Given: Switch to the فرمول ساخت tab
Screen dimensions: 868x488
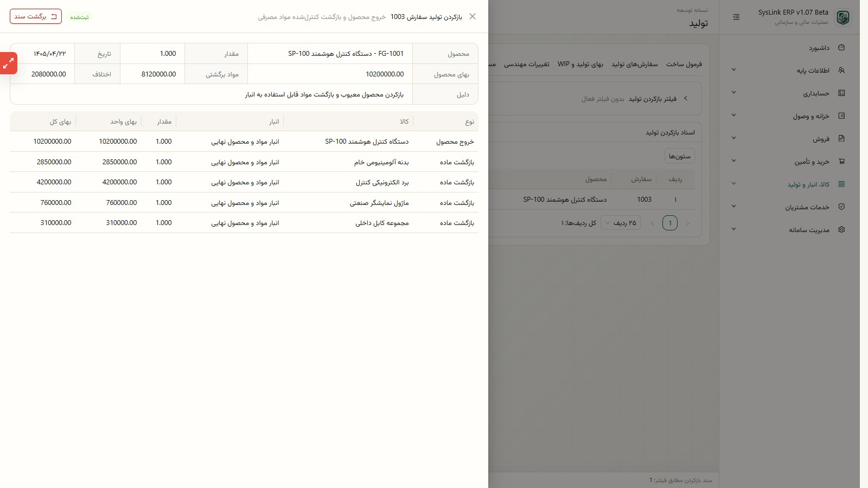Looking at the screenshot, I should coord(684,64).
